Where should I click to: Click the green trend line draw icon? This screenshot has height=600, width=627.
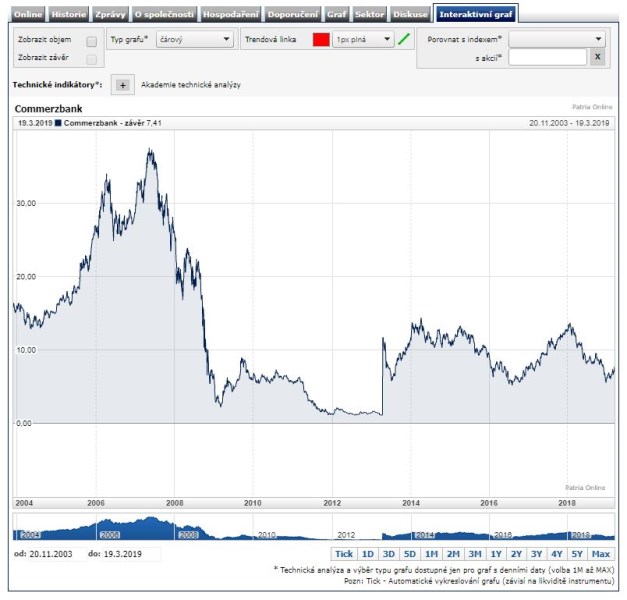point(404,40)
